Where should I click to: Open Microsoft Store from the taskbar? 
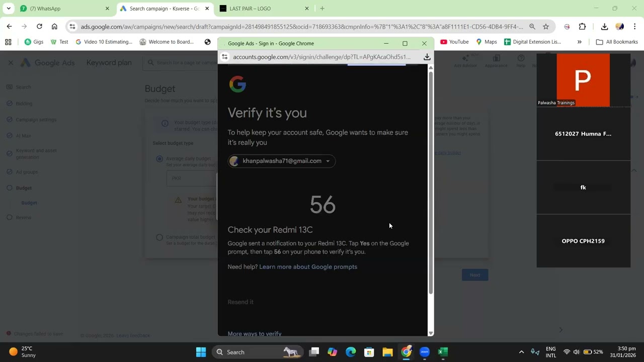pos(369,352)
